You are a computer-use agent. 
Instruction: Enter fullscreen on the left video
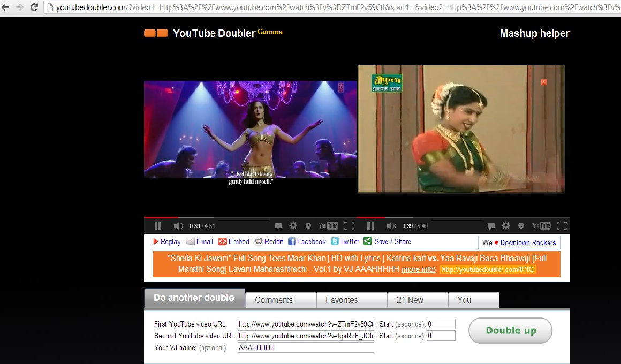point(349,226)
